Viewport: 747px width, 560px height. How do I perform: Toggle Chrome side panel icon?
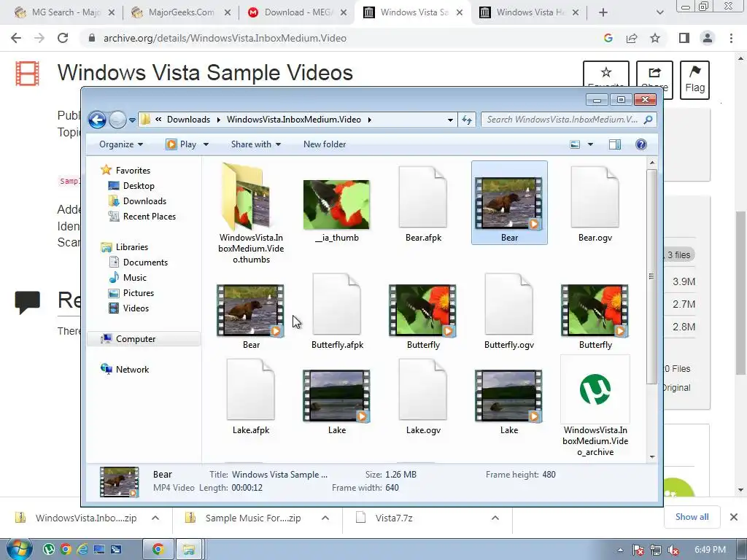pyautogui.click(x=684, y=38)
